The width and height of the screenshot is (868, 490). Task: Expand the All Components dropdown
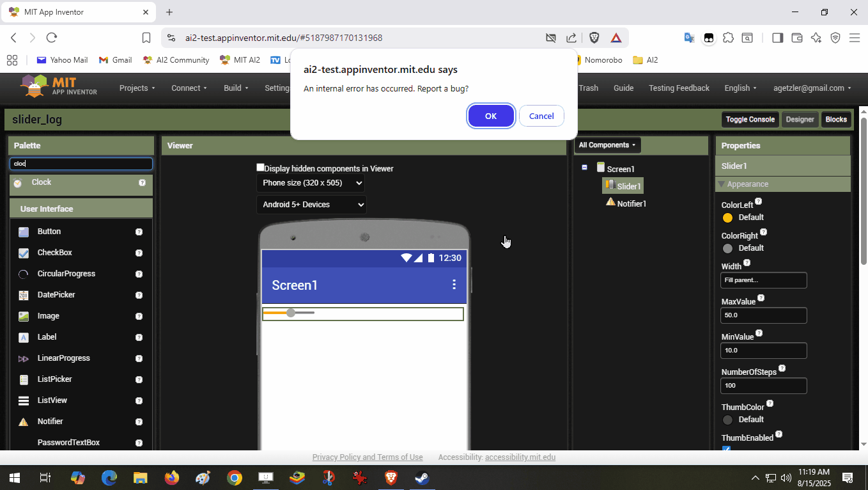click(x=607, y=145)
